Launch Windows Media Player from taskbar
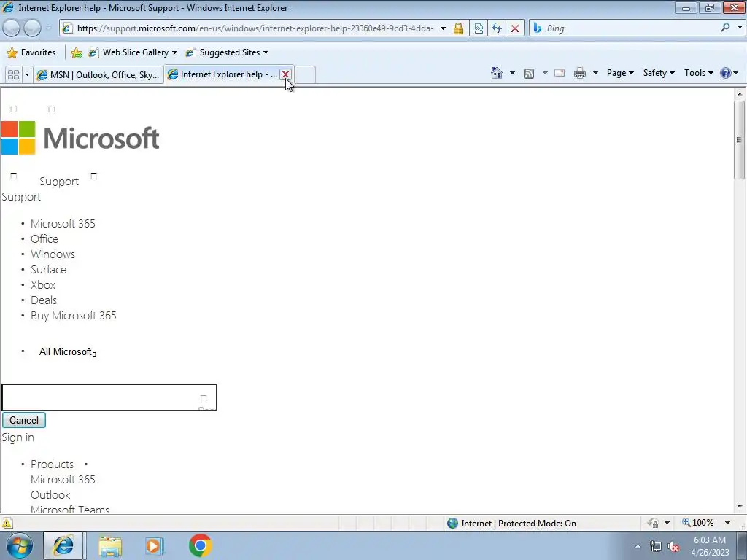Image resolution: width=747 pixels, height=560 pixels. point(155,545)
